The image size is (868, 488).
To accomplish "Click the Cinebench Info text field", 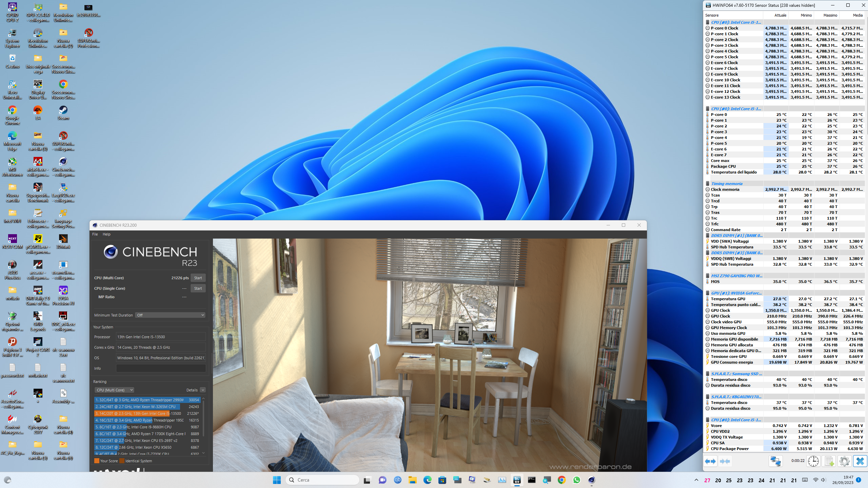I will click(161, 368).
